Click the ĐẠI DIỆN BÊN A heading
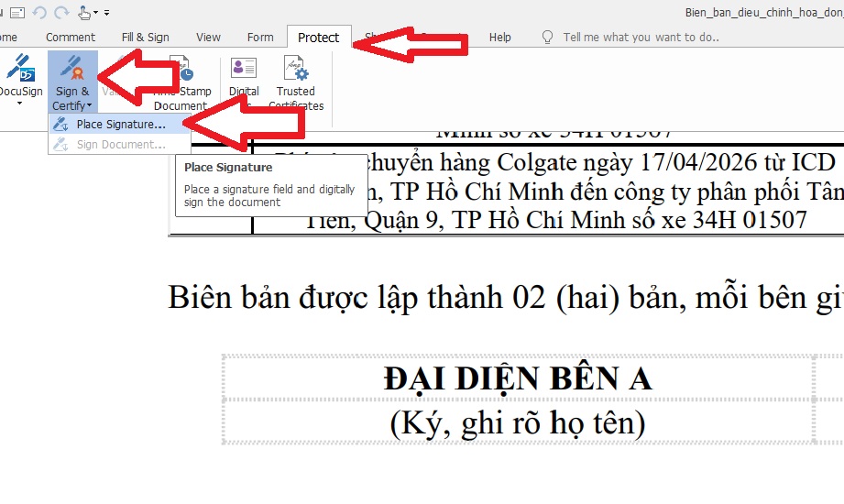The height and width of the screenshot is (504, 844). 518,378
